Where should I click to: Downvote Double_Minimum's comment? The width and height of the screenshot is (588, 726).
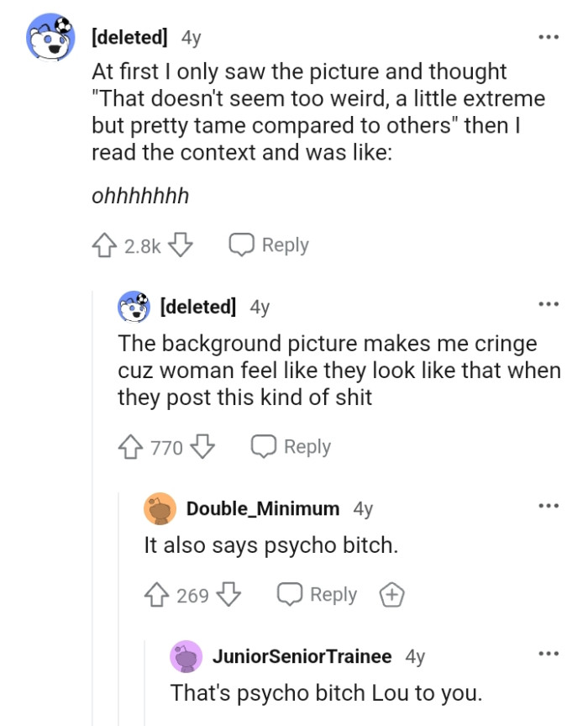point(228,595)
